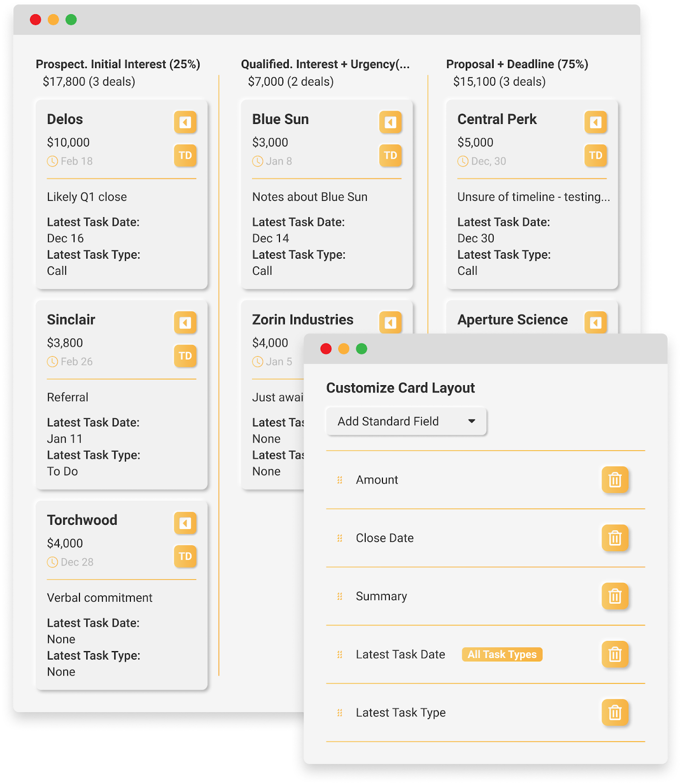
Task: Click the Jan 11 latest task date
Action: click(x=64, y=439)
